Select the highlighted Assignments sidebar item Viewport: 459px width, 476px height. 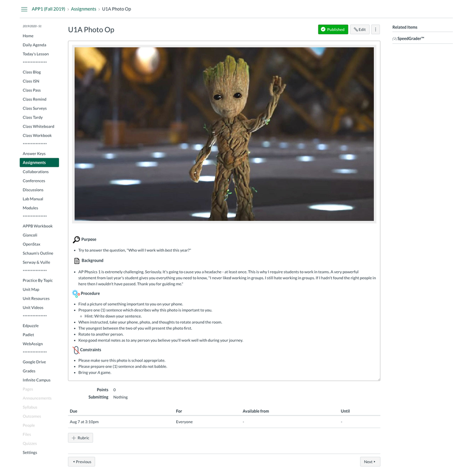tap(39, 162)
